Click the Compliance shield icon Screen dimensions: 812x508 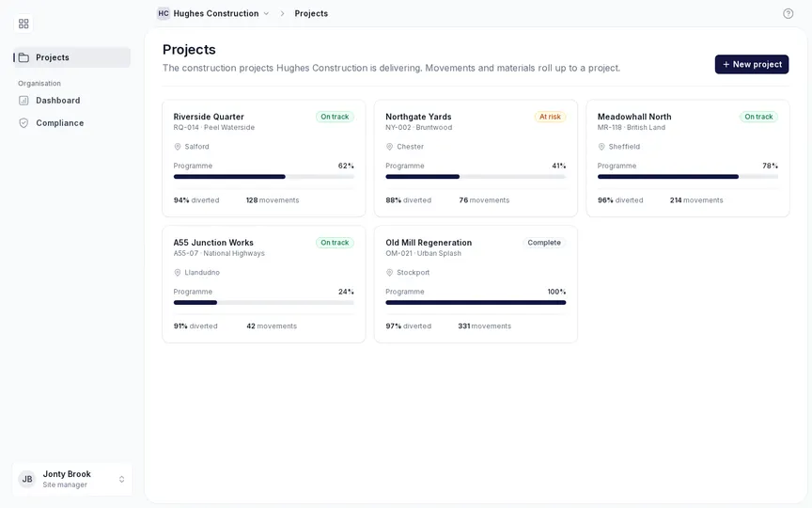click(x=23, y=123)
